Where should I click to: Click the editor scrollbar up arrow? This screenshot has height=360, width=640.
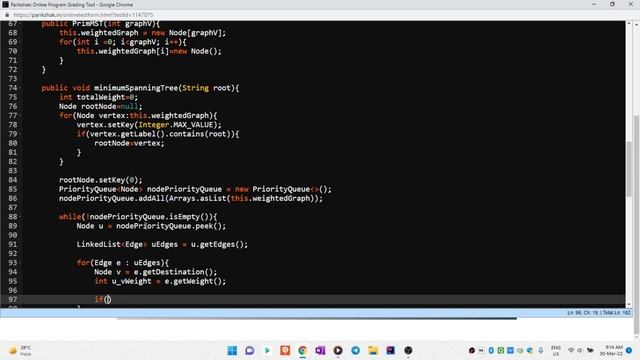click(629, 24)
